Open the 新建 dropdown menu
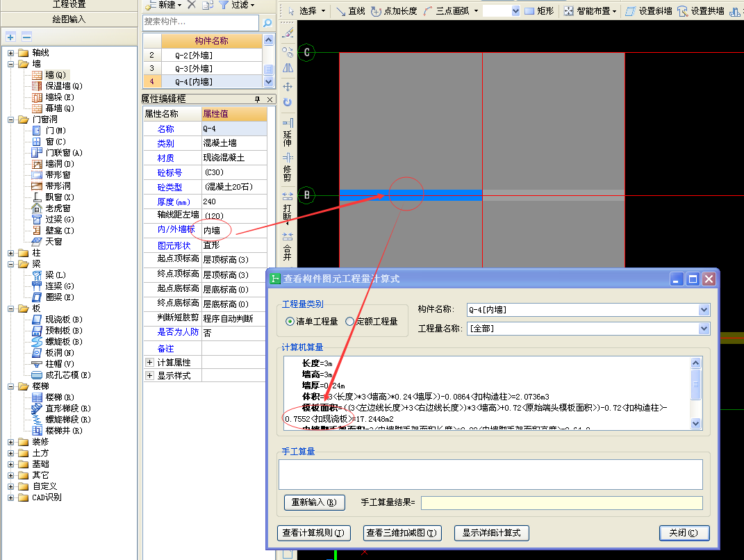 coord(164,5)
